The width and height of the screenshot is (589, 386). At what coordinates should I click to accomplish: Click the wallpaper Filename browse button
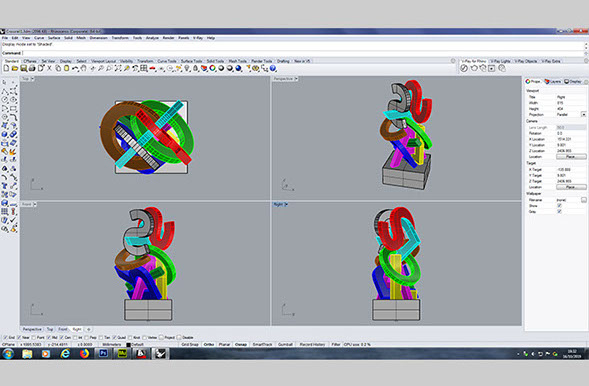[584, 200]
